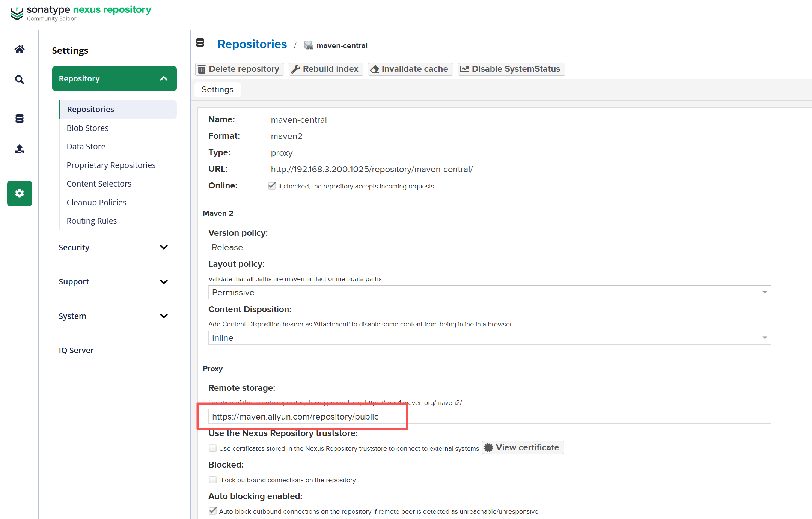Viewport: 812px width, 519px height.
Task: Select the settings gear sidebar icon
Action: [x=20, y=193]
